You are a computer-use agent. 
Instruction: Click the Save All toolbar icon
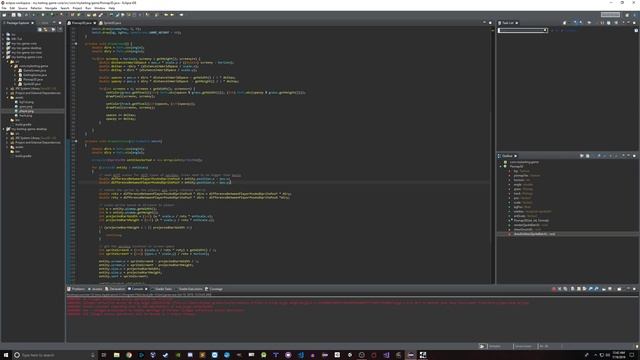click(19, 15)
